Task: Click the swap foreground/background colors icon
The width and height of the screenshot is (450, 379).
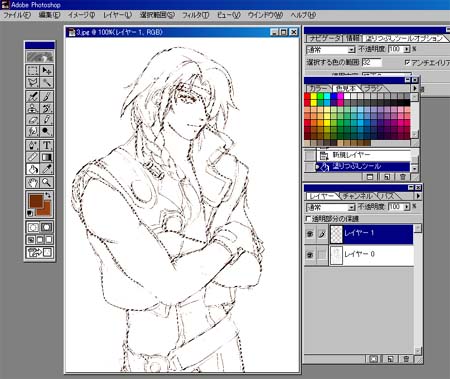Action: point(48,195)
